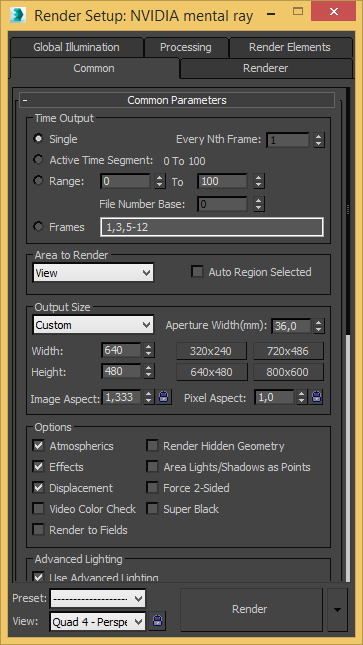Click the Every Nth Frame field
363x645 pixels.
pyautogui.click(x=288, y=140)
